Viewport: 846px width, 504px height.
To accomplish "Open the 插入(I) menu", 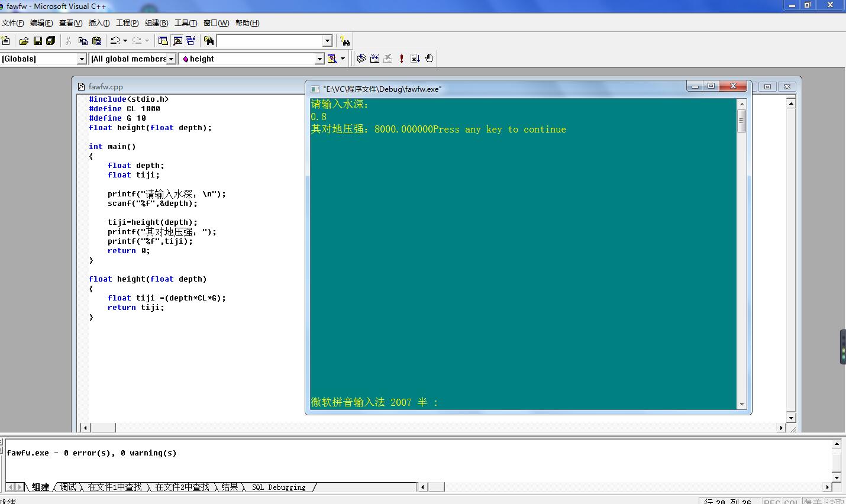I will 99,23.
